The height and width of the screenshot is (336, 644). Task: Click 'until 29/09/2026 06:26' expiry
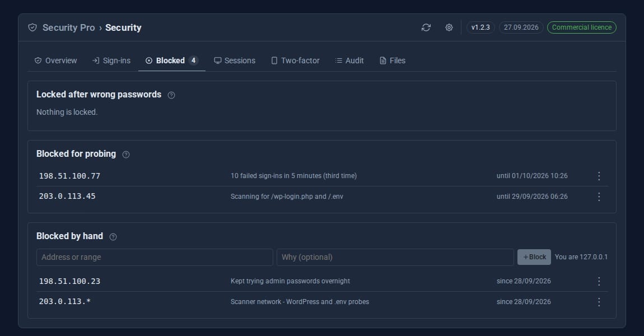[x=532, y=197]
